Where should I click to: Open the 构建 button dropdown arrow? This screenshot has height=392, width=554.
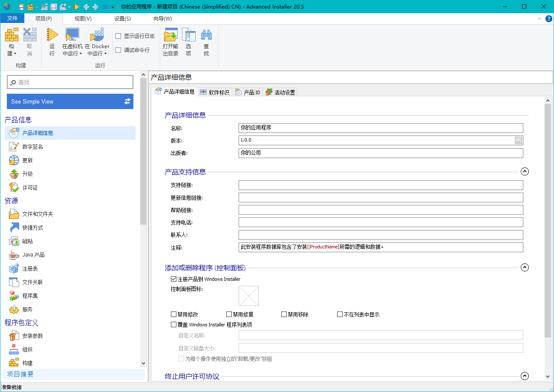[x=15, y=54]
